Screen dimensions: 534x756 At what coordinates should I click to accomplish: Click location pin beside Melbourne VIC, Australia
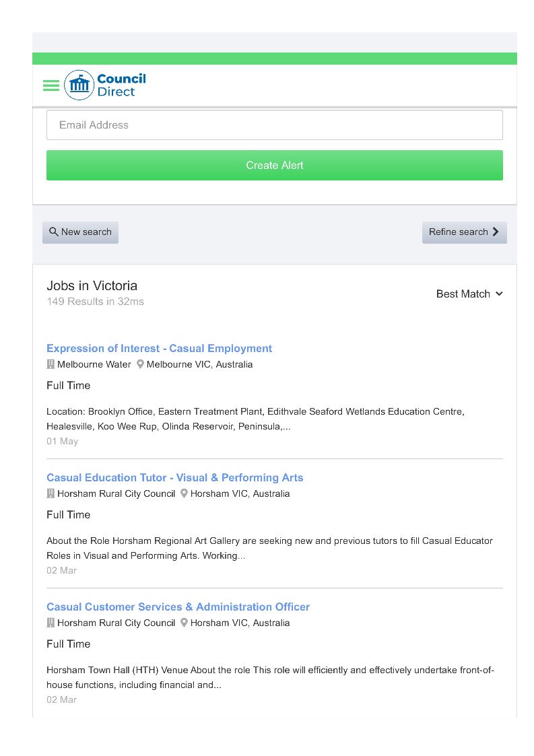(140, 364)
